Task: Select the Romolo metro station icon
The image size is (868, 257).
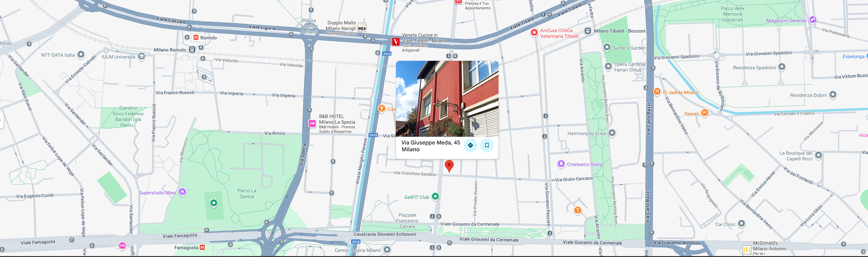Action: [x=196, y=38]
